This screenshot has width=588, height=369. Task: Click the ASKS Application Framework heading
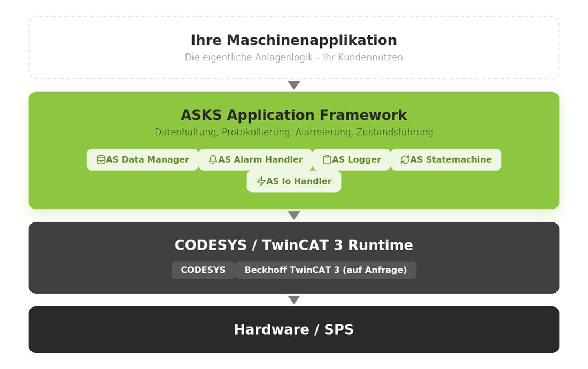294,115
